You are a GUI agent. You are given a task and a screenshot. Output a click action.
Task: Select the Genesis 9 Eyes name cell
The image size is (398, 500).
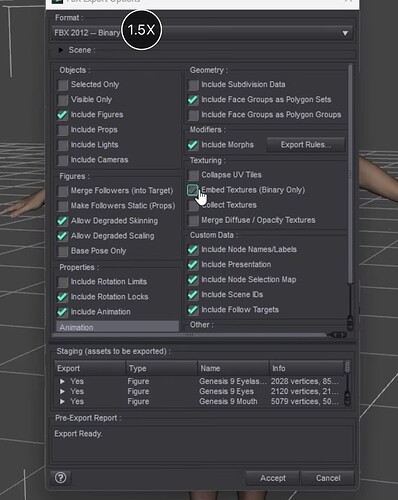(226, 391)
